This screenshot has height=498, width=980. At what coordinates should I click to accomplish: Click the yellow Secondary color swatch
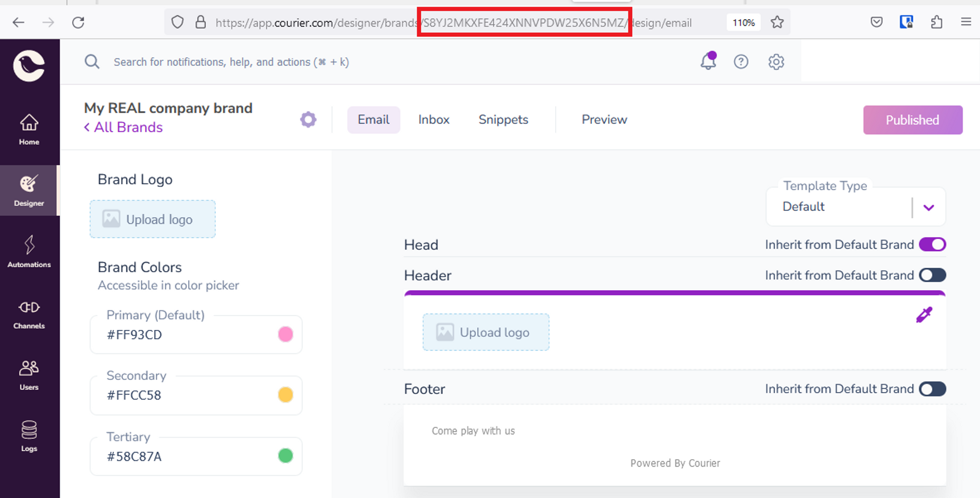286,395
